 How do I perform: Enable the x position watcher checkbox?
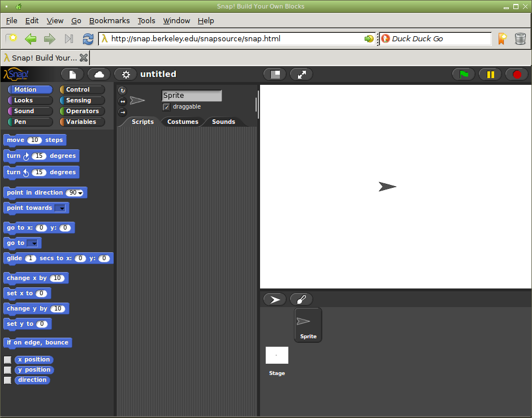7,360
